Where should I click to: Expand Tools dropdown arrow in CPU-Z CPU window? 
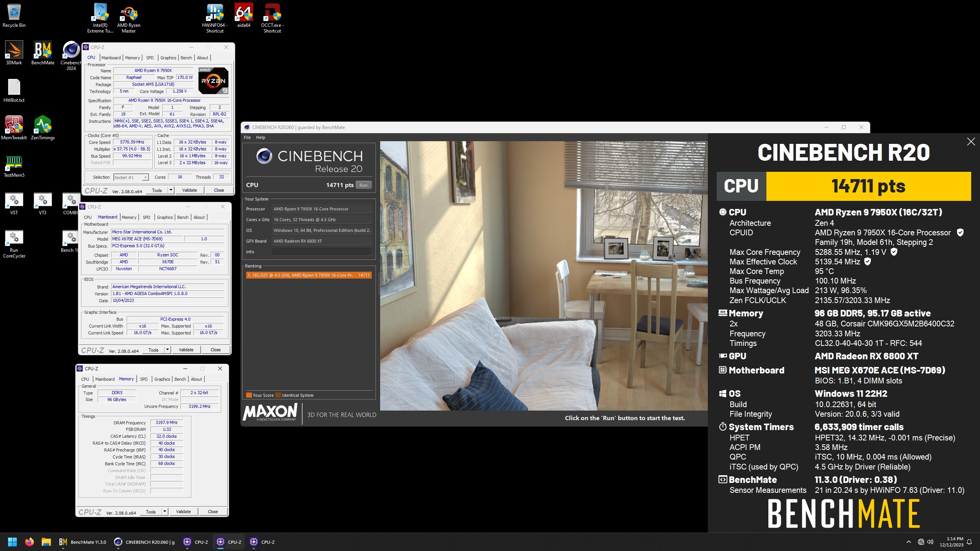point(171,190)
